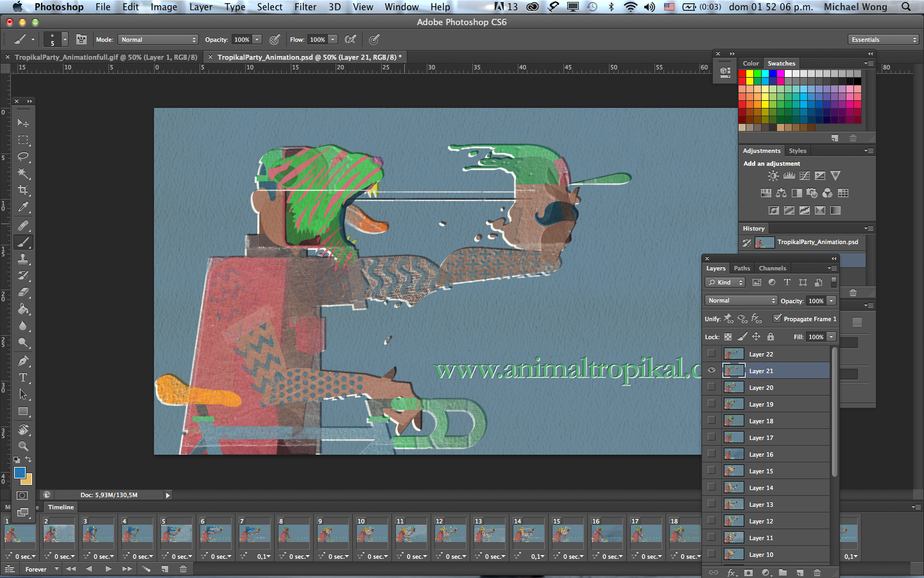The width and height of the screenshot is (924, 578).
Task: Open the Layer menu
Action: (201, 7)
